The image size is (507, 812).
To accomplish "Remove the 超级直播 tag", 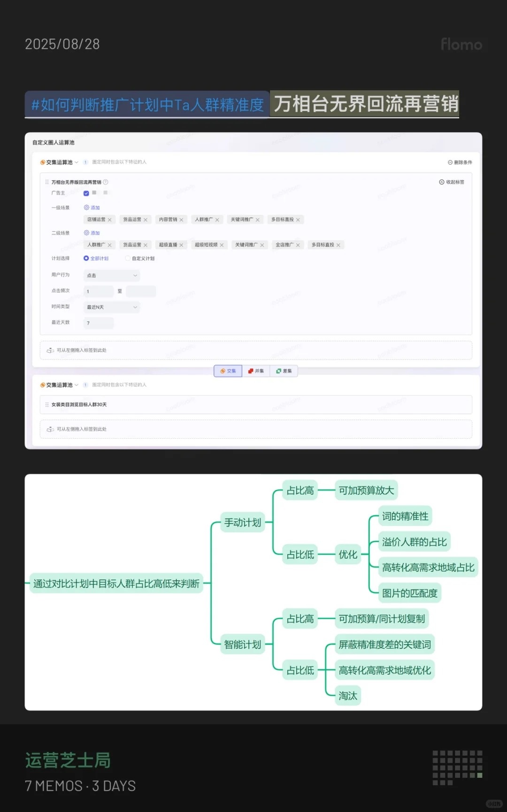I will [181, 245].
